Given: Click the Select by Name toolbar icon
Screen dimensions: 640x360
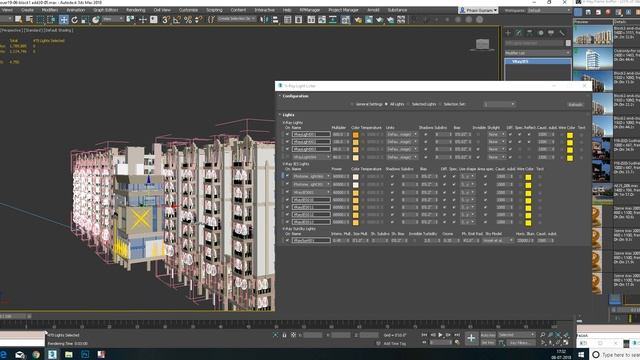Looking at the screenshot, I should point(29,19).
